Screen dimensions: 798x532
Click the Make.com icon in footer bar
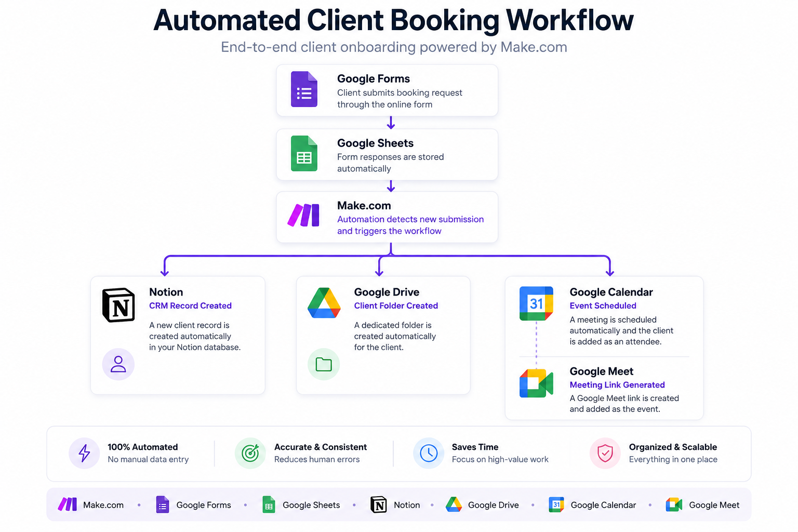(x=68, y=504)
